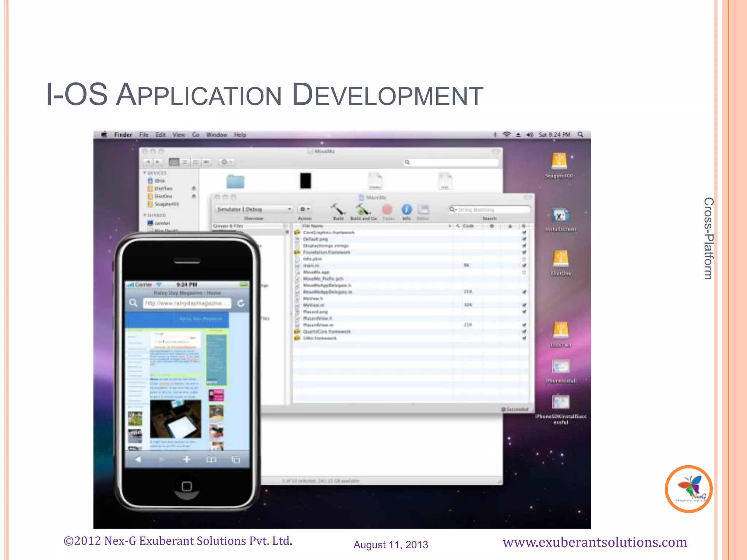Click the red Tasks stop icon
Screen dimensions: 747x560
tap(387, 209)
